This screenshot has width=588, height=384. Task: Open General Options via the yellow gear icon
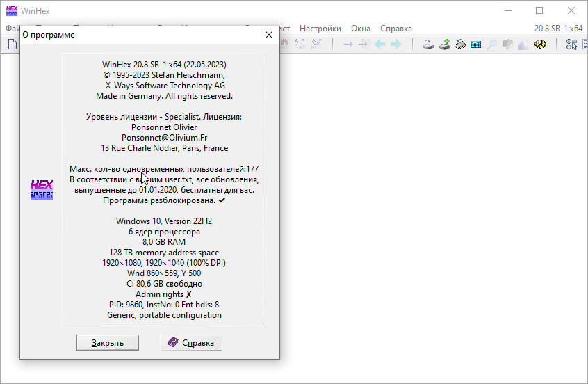[x=540, y=45]
